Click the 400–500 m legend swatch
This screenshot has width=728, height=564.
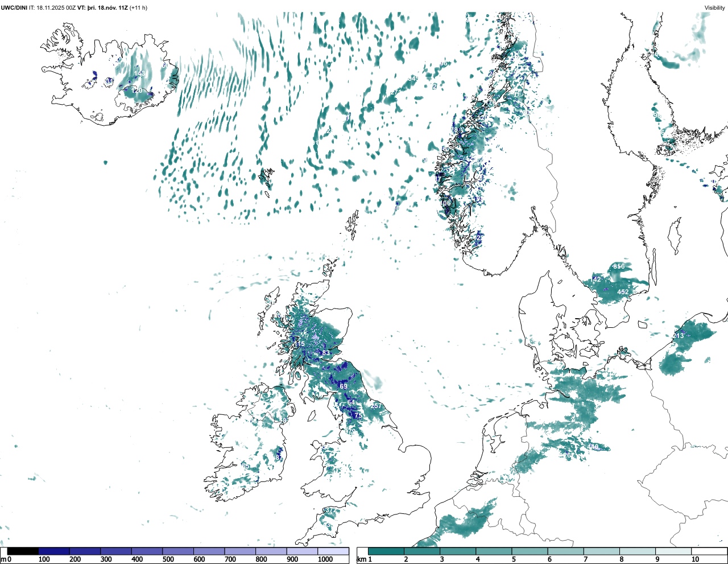pyautogui.click(x=147, y=551)
